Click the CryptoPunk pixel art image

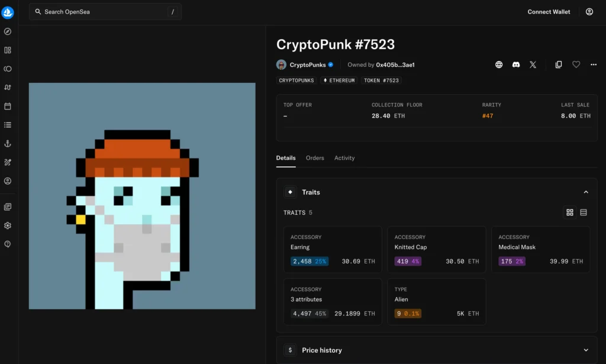(x=142, y=196)
